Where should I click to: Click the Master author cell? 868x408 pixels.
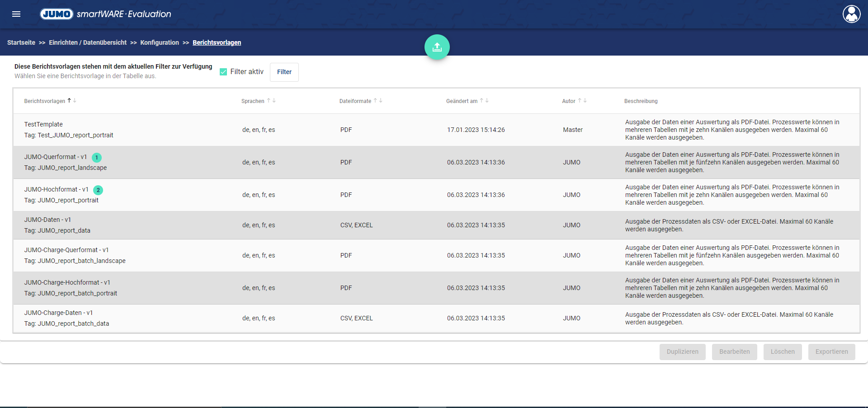573,130
